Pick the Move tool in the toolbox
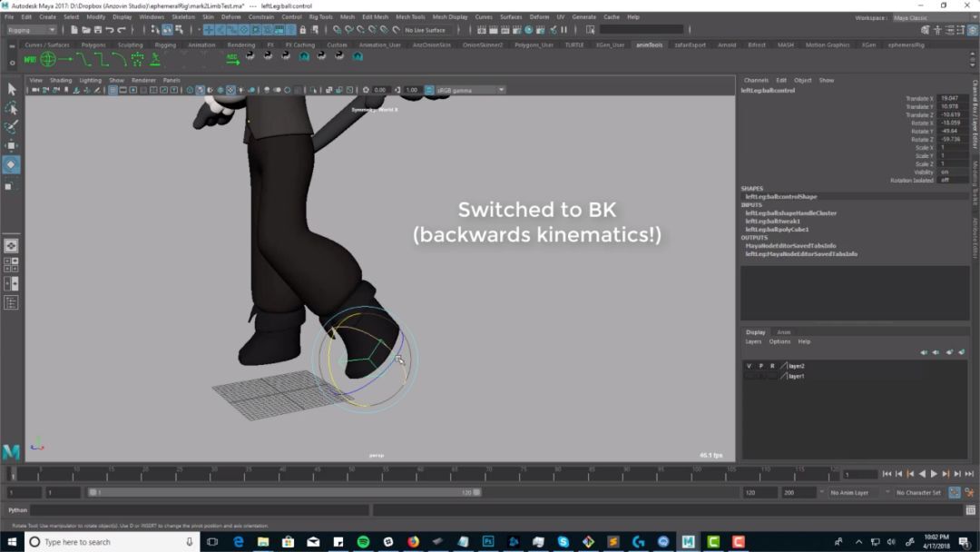Viewport: 980px width, 552px height. pyautogui.click(x=11, y=145)
